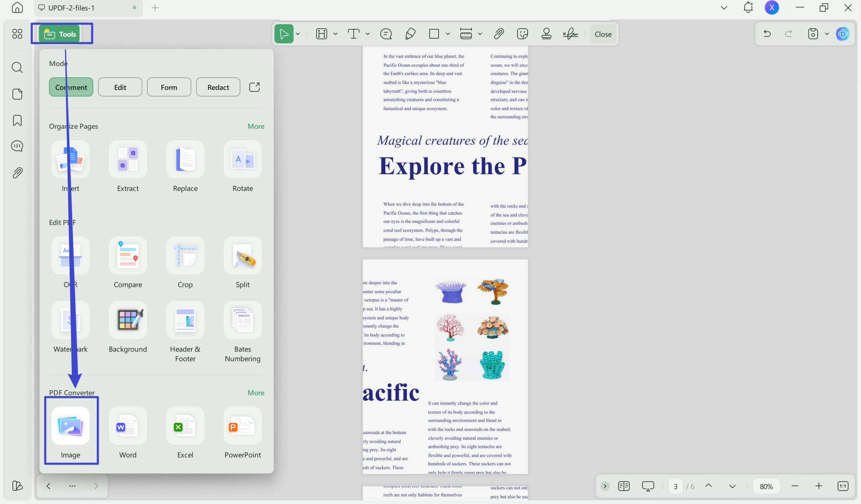The height and width of the screenshot is (504, 861).
Task: Switch to Edit mode
Action: [x=120, y=87]
